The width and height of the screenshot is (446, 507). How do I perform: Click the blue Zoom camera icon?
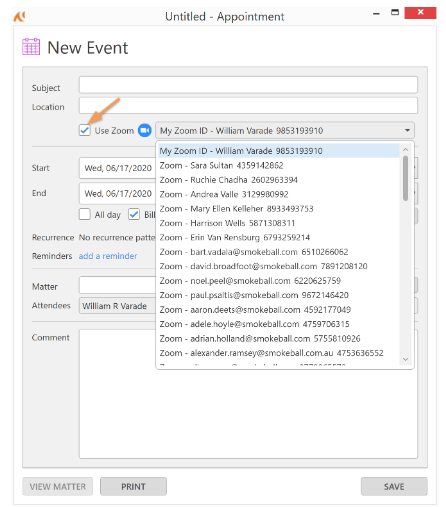(x=145, y=130)
